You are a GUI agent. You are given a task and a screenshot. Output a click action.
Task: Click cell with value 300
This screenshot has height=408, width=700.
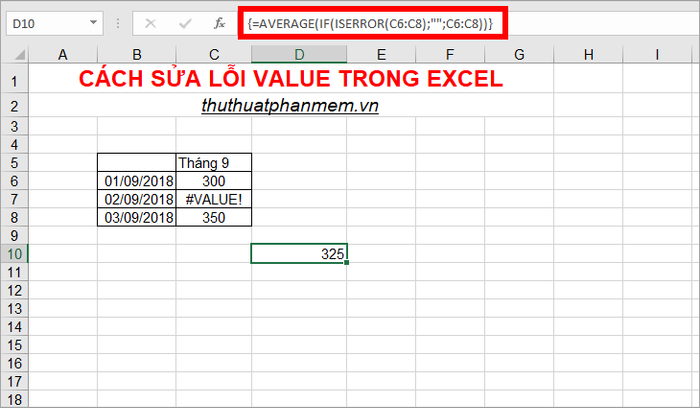(214, 181)
